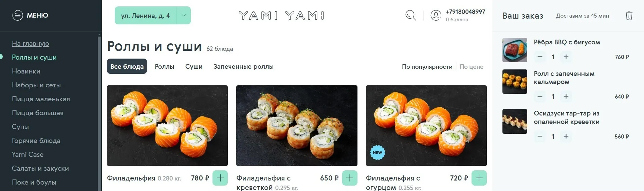Click the search magnifier icon
The width and height of the screenshot is (644, 191).
(410, 15)
